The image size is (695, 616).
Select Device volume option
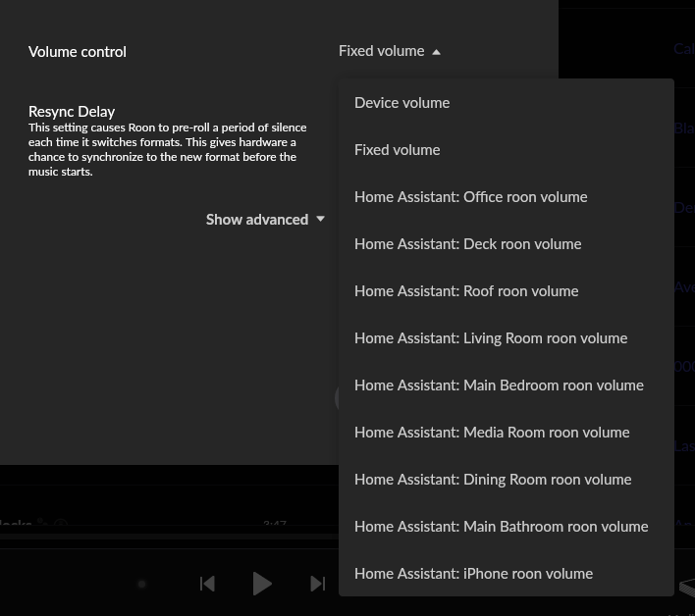click(401, 103)
